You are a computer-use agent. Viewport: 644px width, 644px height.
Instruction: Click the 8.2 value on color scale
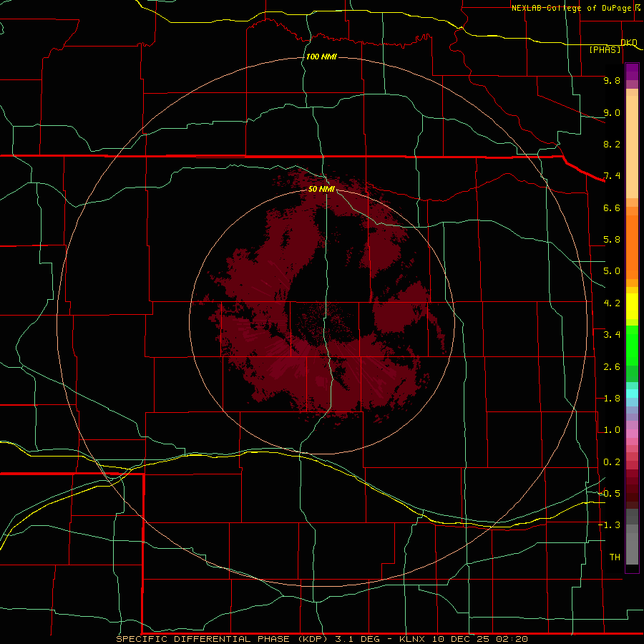(x=612, y=144)
